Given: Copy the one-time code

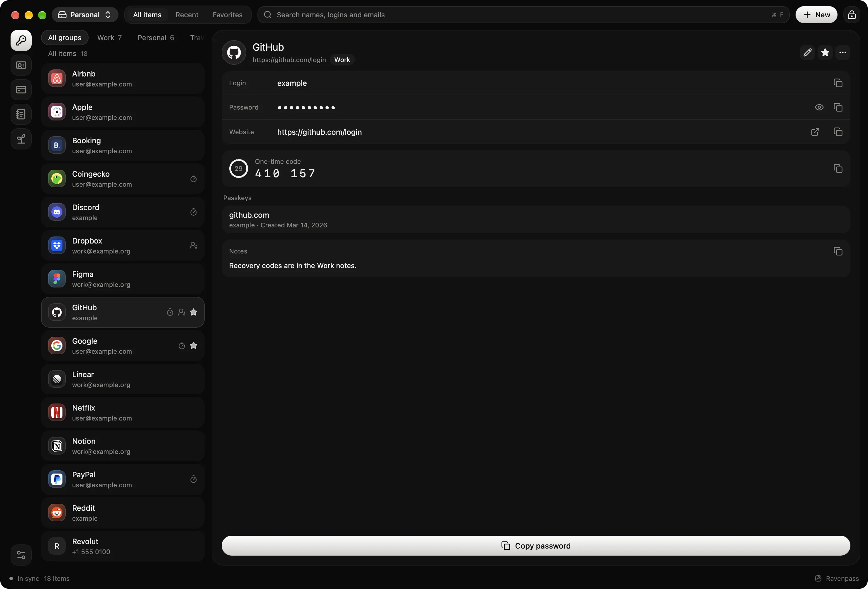Looking at the screenshot, I should pyautogui.click(x=838, y=168).
